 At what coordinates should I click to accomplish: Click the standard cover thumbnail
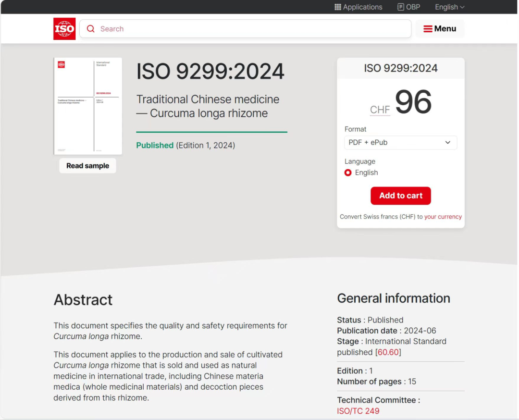[x=88, y=106]
